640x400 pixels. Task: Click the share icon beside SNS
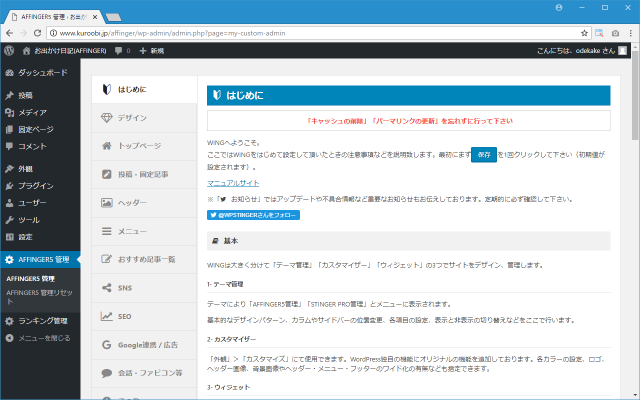click(x=107, y=288)
